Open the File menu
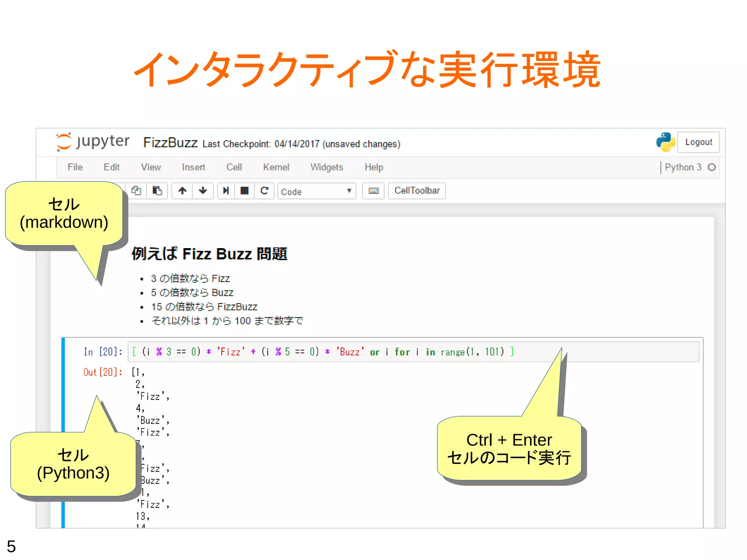 75,167
